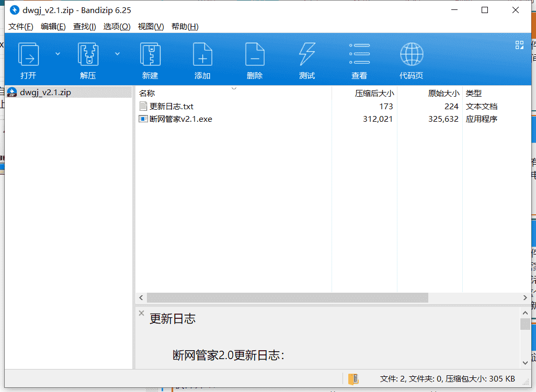The height and width of the screenshot is (392, 536).
Task: Click the preview pane vertical scrollbar thumb
Action: click(x=525, y=324)
